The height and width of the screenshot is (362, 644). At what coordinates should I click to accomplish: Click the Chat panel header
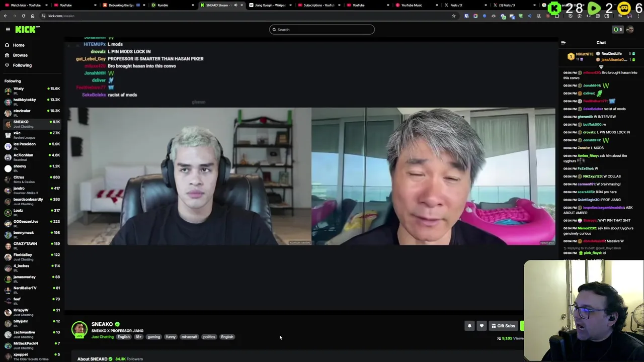(x=601, y=43)
